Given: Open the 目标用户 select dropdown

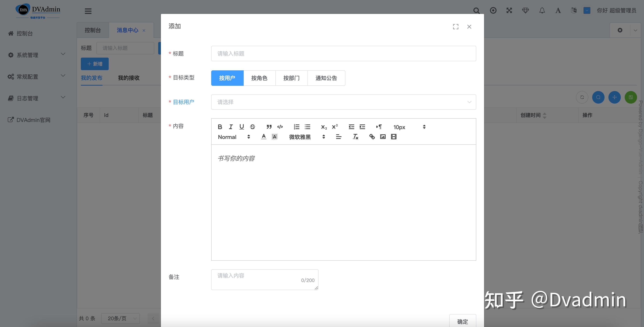Looking at the screenshot, I should [x=343, y=102].
